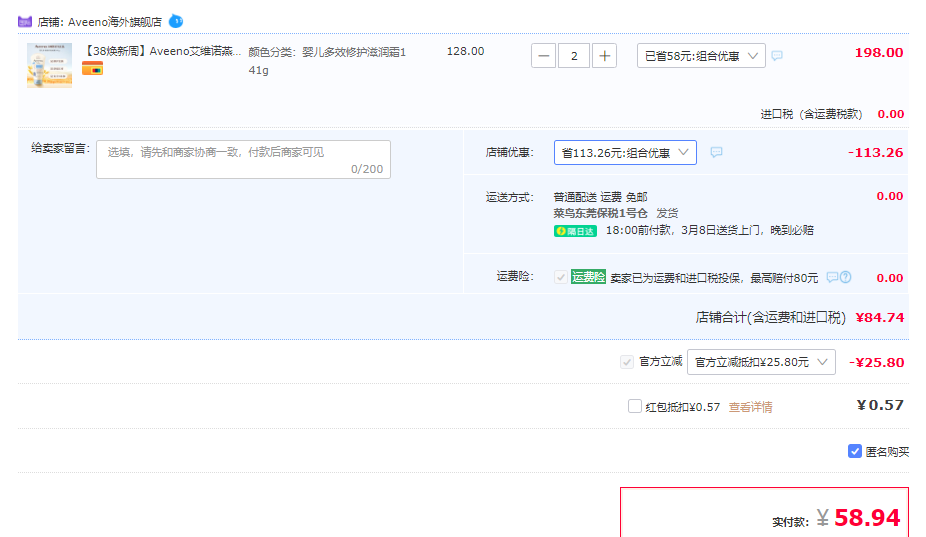
Task: Click the green 隔日达 badge
Action: 575,231
